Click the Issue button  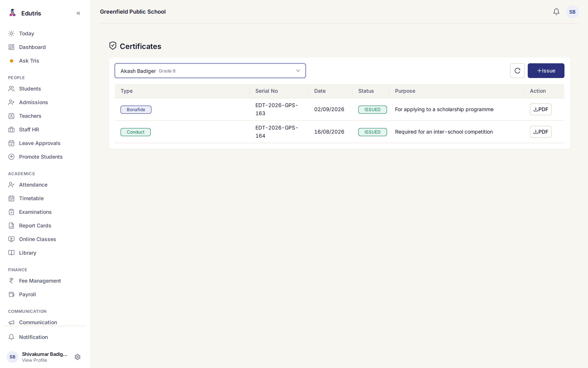click(x=546, y=71)
